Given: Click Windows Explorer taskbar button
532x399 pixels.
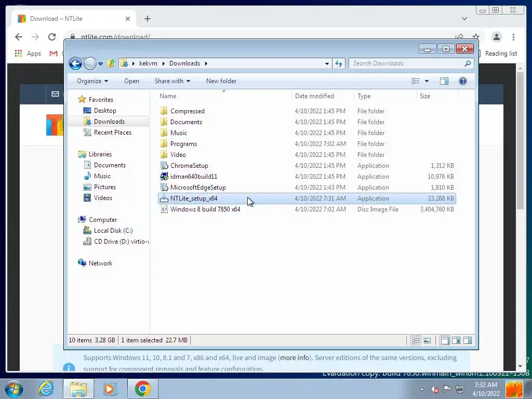Looking at the screenshot, I should pyautogui.click(x=78, y=389).
